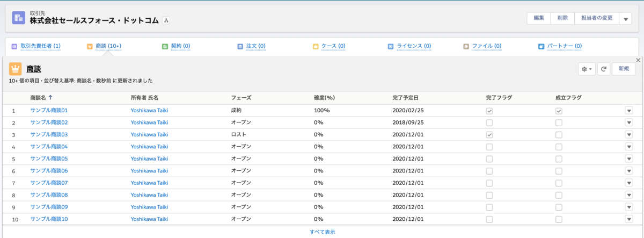Click the 2020/02/25 date cell
This screenshot has height=238, width=644.
click(x=408, y=110)
